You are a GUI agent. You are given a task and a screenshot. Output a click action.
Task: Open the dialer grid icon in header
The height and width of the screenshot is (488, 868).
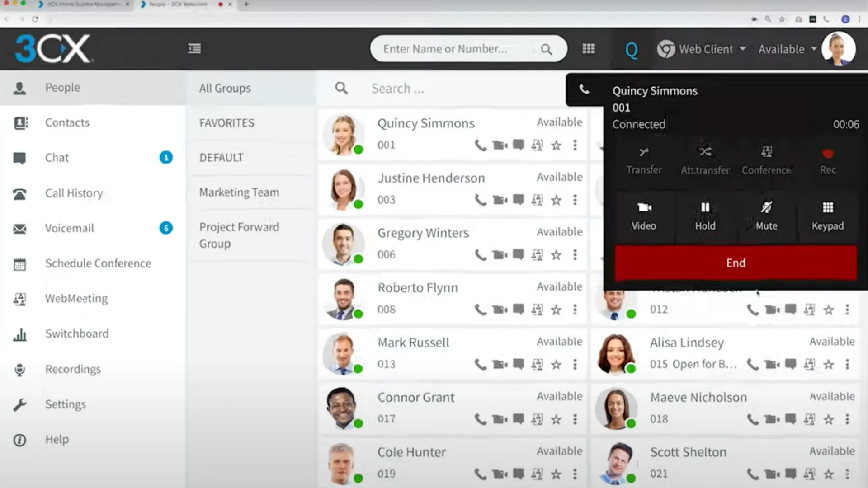coord(588,49)
